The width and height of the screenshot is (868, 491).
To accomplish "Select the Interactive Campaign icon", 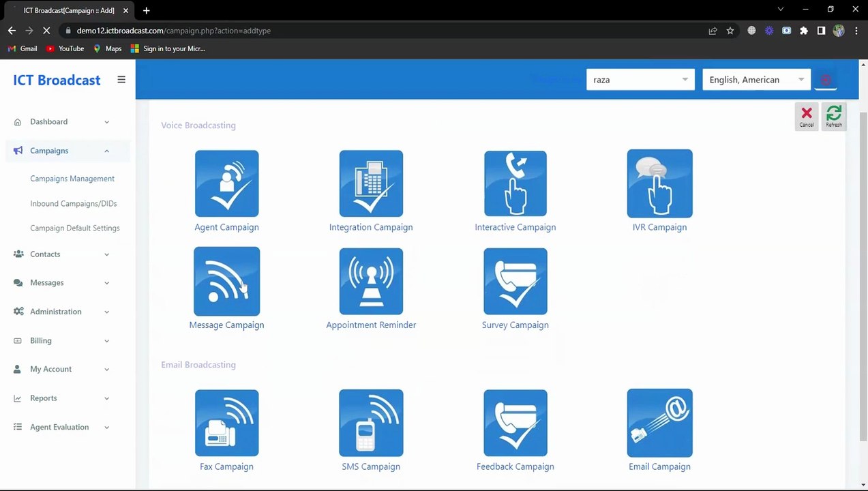I will coord(515,183).
